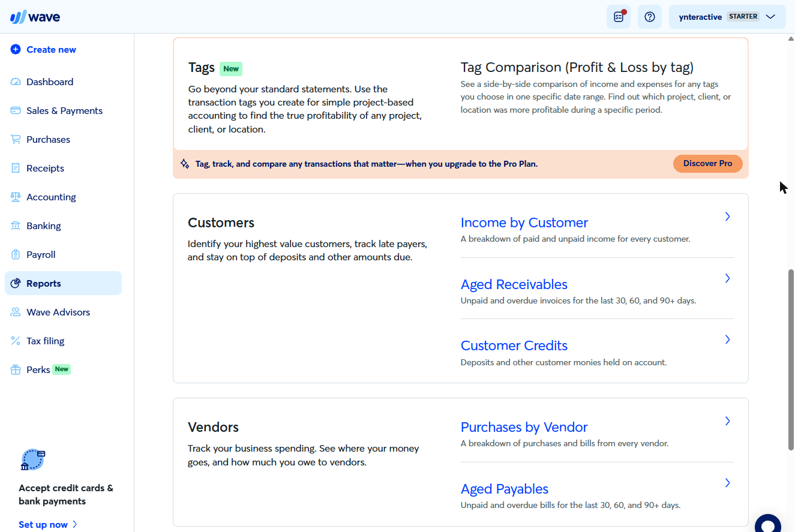
Task: Click the page vertical scrollbar thumb
Action: [x=790, y=360]
